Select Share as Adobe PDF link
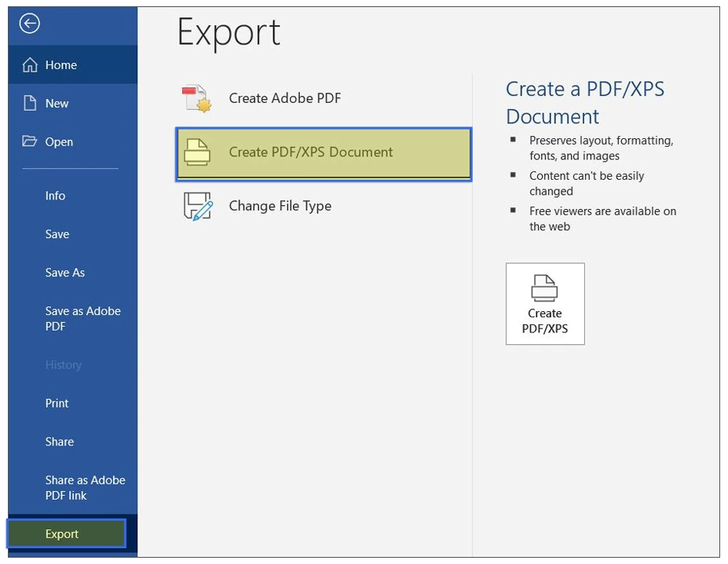The image size is (728, 564). [85, 488]
